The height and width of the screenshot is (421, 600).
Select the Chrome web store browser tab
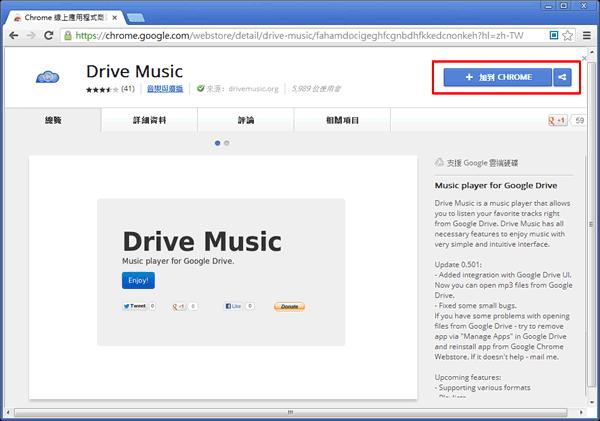(65, 18)
